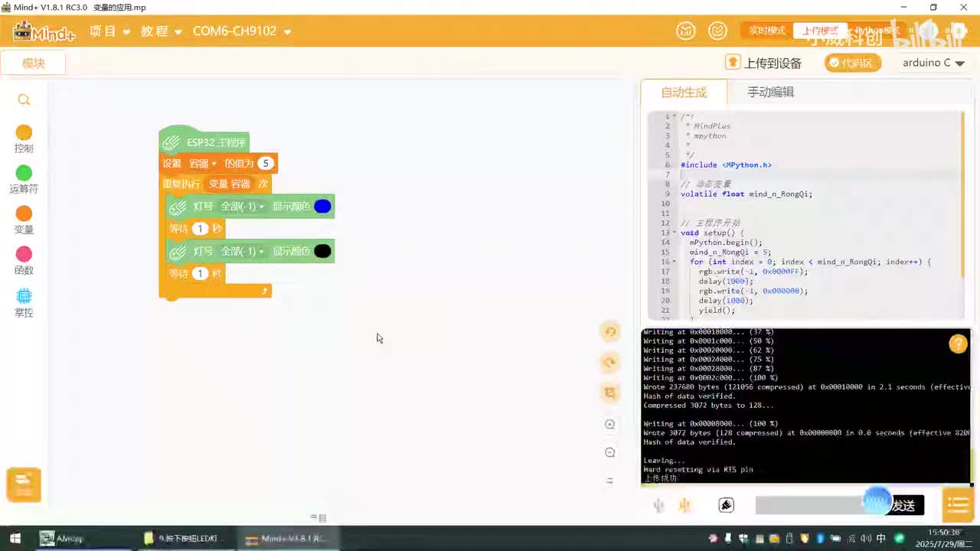Click the 上传成功 console message
This screenshot has width=980, height=551.
point(661,478)
